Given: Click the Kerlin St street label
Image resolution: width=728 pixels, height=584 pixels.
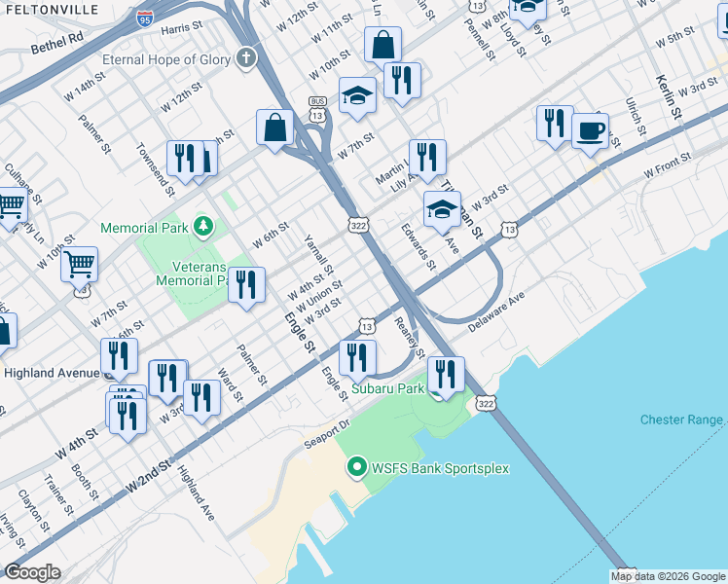Looking at the screenshot, I should coord(669,96).
